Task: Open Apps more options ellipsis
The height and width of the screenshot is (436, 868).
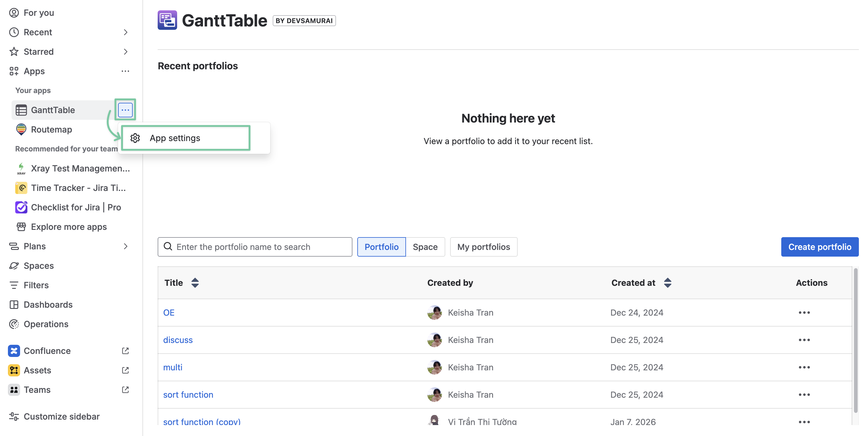Action: [x=125, y=71]
